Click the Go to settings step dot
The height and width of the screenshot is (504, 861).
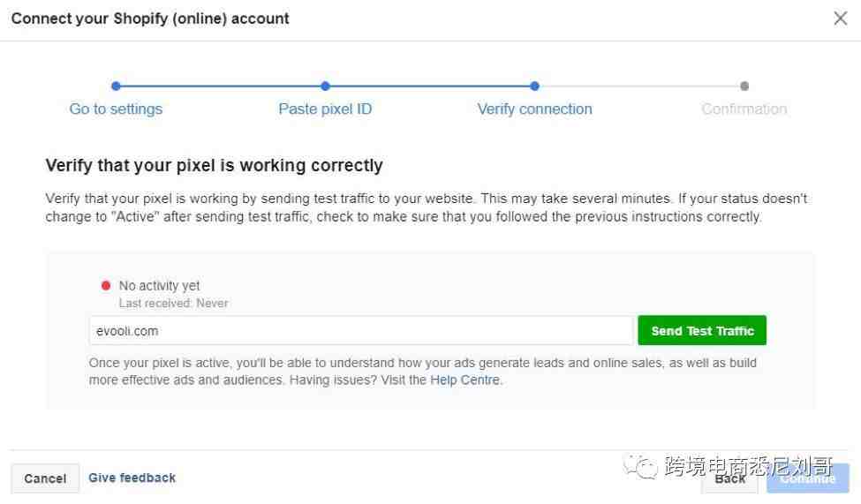point(116,87)
